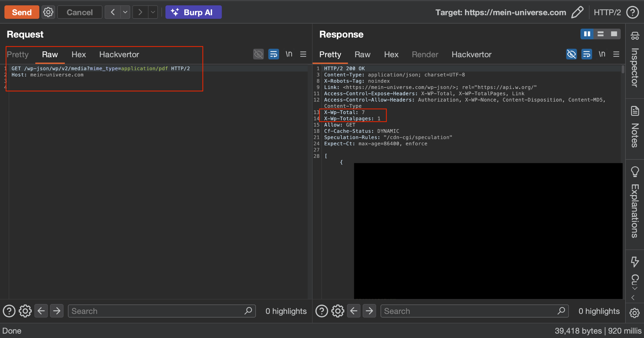Image resolution: width=644 pixels, height=338 pixels.
Task: Select side-by-side layout view
Action: tap(587, 34)
